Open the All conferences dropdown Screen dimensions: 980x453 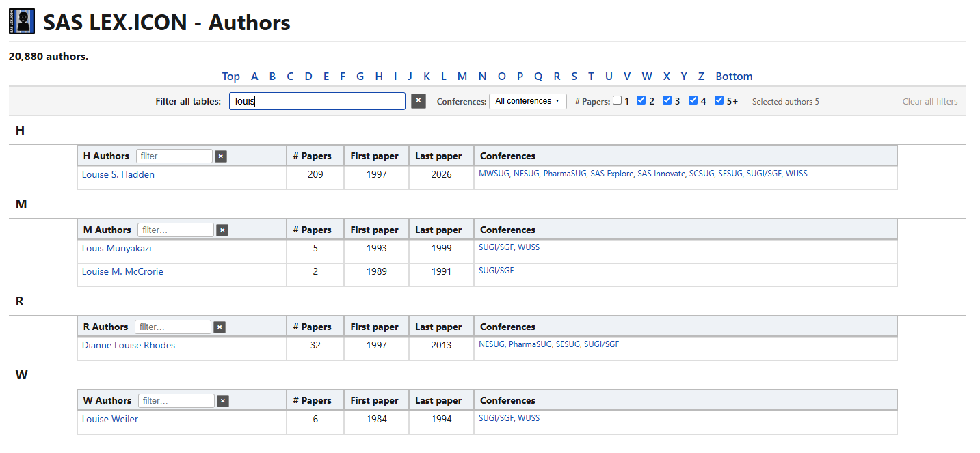pos(527,101)
